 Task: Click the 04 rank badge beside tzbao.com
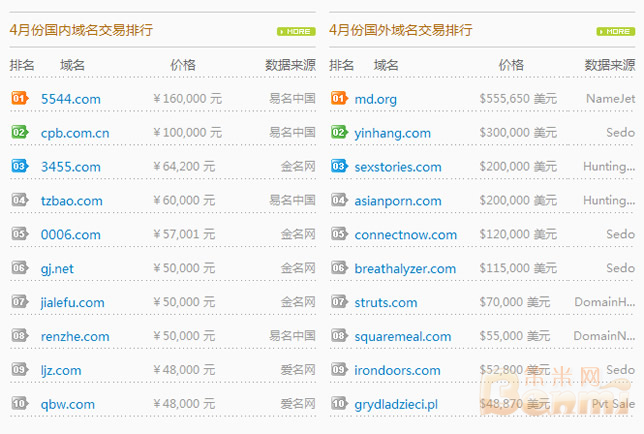point(20,200)
